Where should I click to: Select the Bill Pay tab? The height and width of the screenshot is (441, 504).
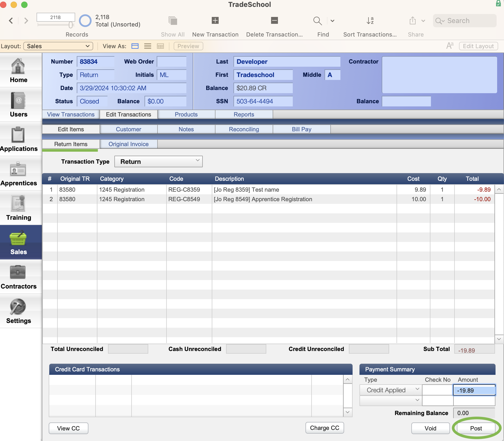tap(301, 129)
